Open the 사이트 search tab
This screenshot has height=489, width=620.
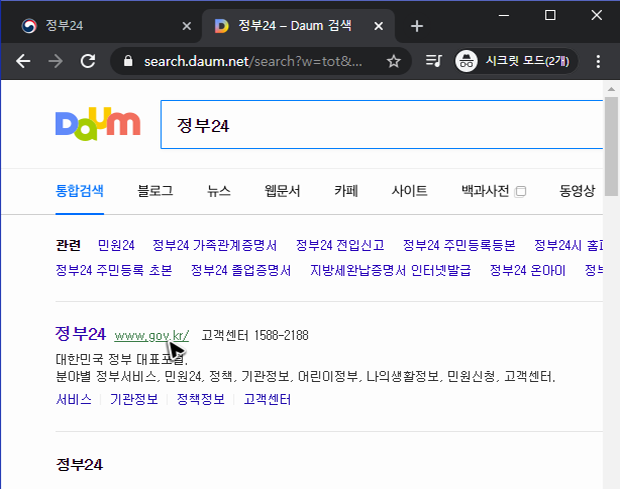point(409,191)
